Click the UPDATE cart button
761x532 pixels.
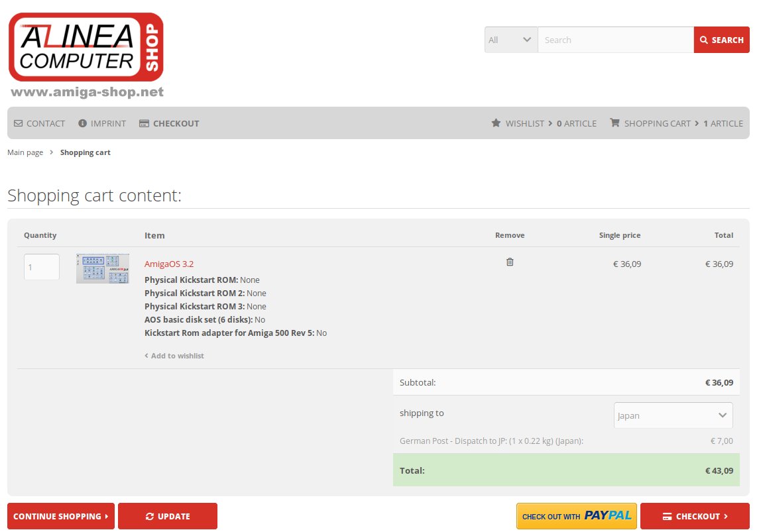pyautogui.click(x=168, y=516)
